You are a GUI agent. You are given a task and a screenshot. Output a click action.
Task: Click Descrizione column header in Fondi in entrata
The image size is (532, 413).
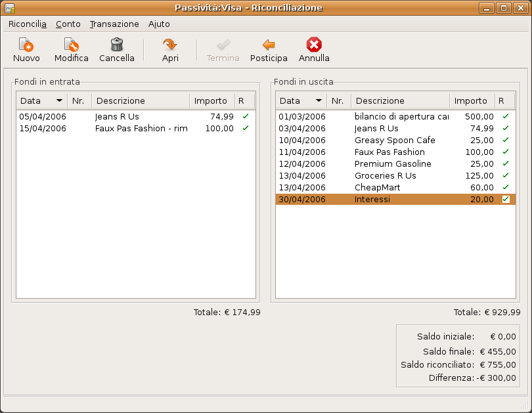[141, 100]
